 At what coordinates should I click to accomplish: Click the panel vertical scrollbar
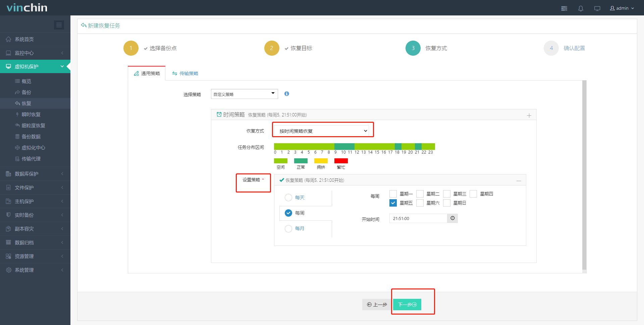coord(584,175)
